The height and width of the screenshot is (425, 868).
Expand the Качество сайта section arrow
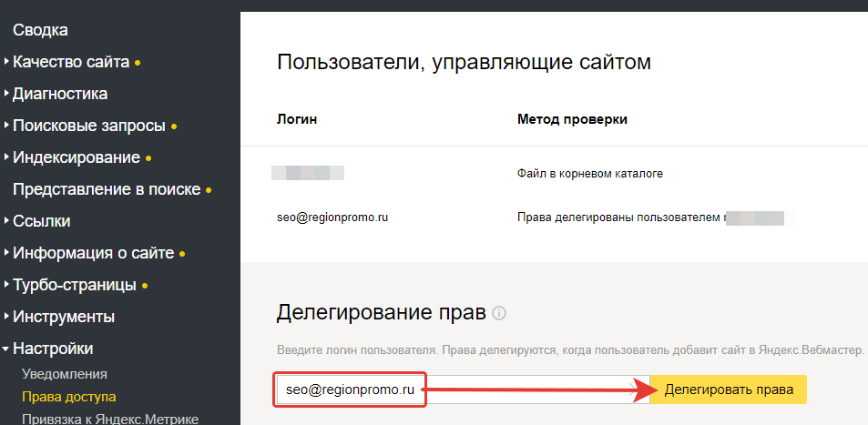[x=6, y=61]
